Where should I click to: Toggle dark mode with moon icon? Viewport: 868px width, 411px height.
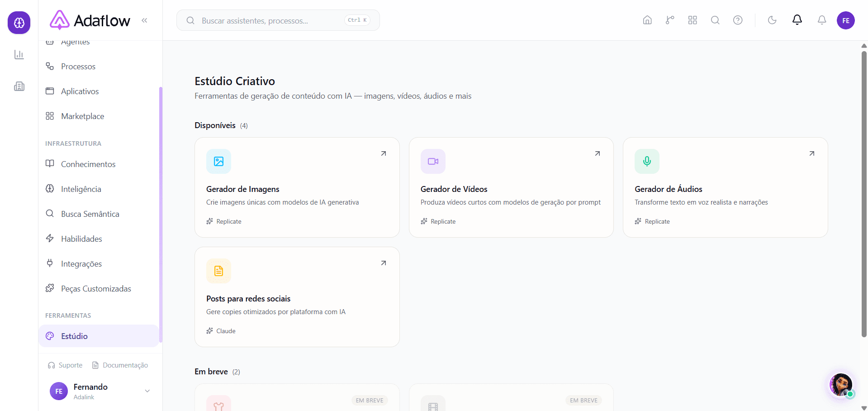[x=772, y=20]
